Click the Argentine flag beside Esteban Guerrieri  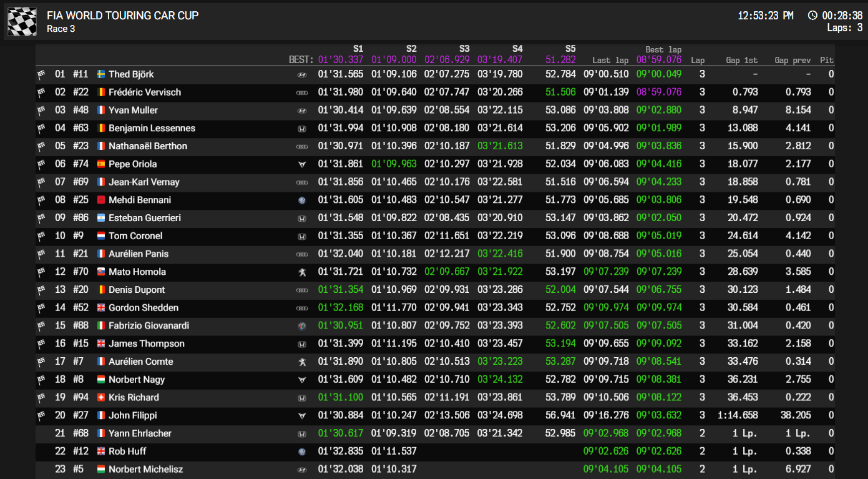tap(101, 218)
